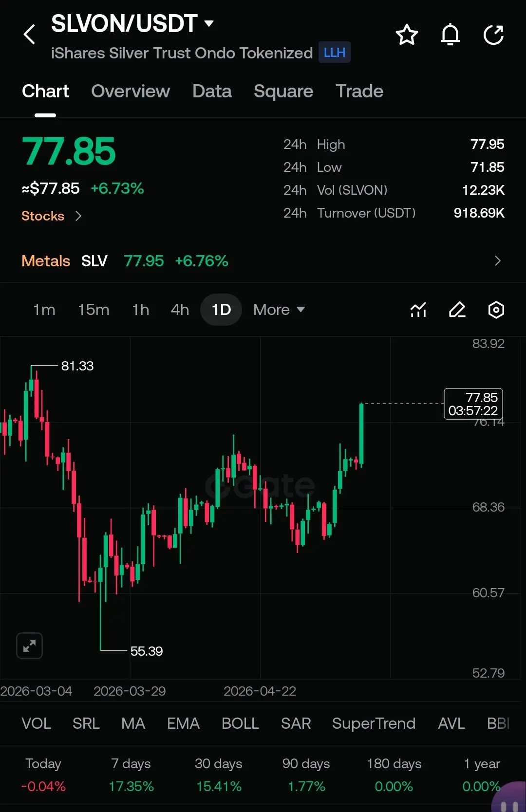Screen dimensions: 526x812
Task: Open the Data tab
Action: [212, 91]
